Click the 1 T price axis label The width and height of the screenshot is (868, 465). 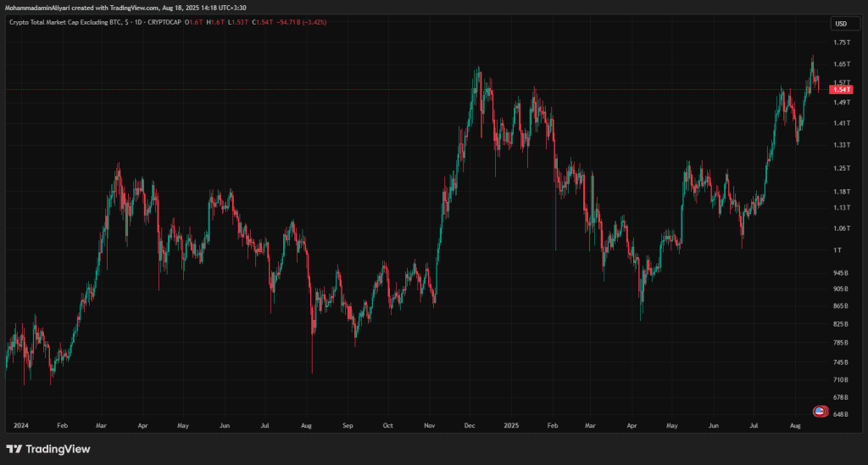tap(838, 249)
